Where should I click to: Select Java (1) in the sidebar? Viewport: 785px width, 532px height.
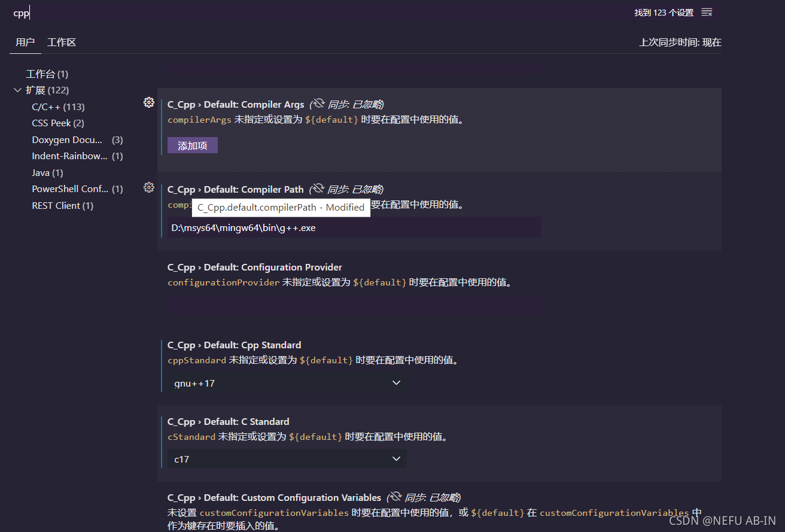click(47, 172)
